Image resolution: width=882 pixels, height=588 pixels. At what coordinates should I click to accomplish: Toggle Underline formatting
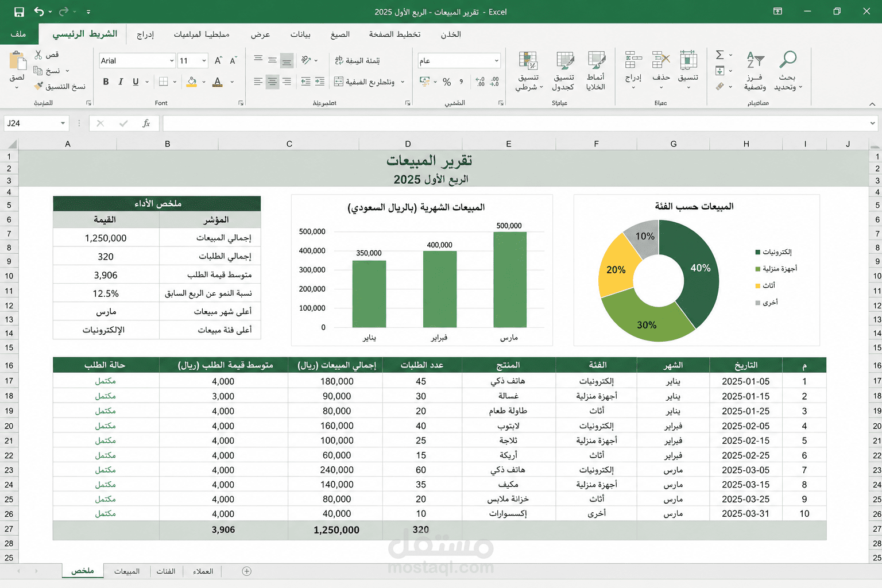[x=136, y=82]
